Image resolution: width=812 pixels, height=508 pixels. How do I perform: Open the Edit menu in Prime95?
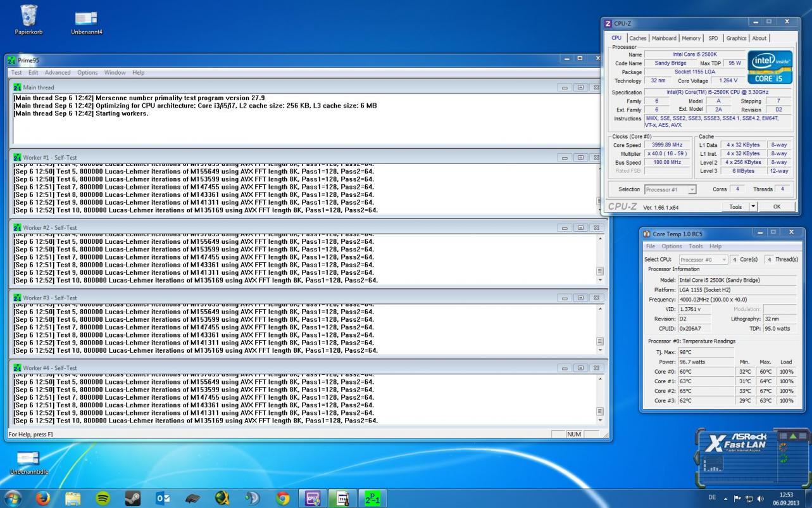pos(33,72)
